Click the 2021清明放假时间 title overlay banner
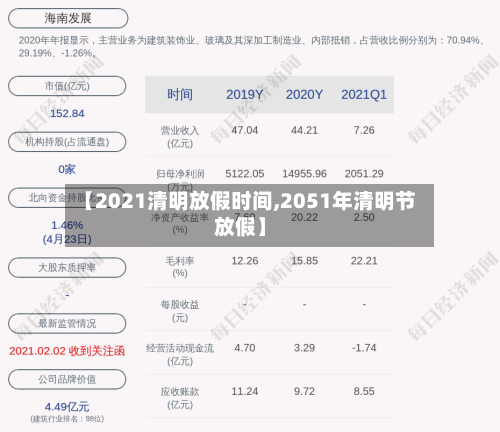 pos(249,215)
